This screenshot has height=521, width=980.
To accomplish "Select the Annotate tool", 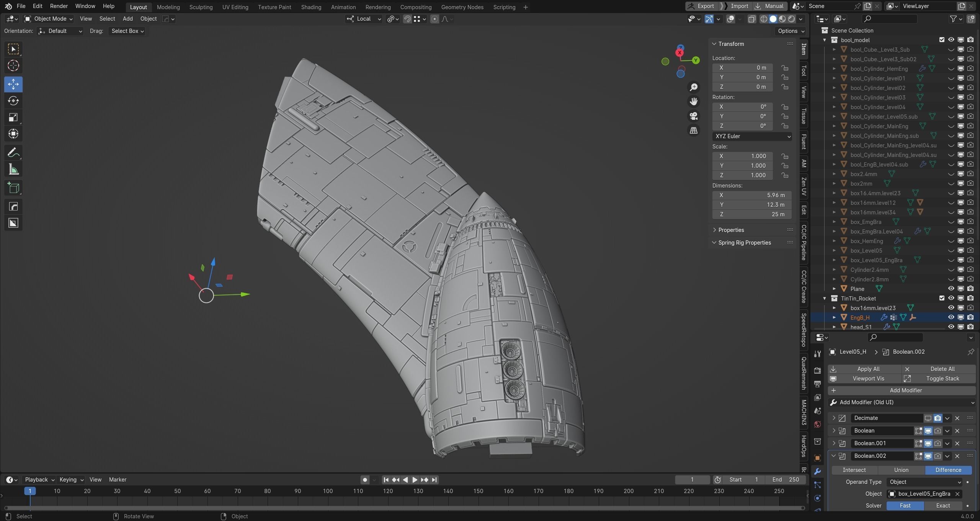I will tap(13, 153).
